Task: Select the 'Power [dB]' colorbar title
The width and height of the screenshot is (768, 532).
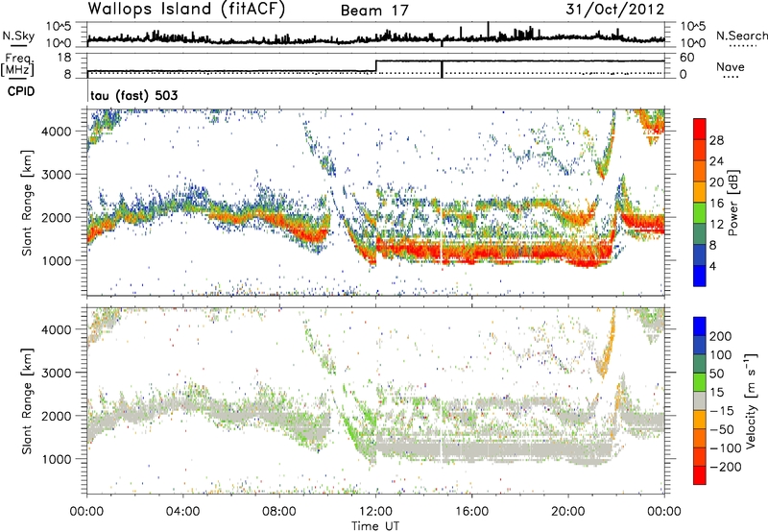Action: point(732,203)
